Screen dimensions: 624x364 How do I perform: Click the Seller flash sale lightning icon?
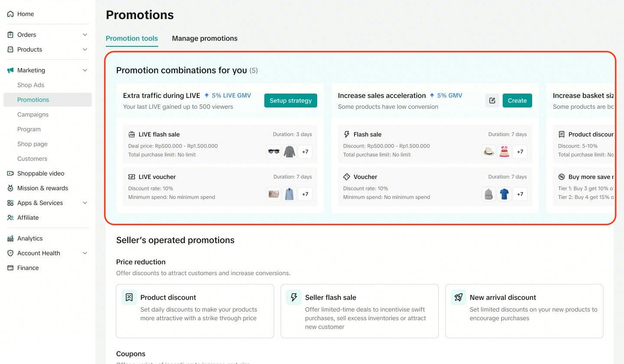pyautogui.click(x=294, y=297)
